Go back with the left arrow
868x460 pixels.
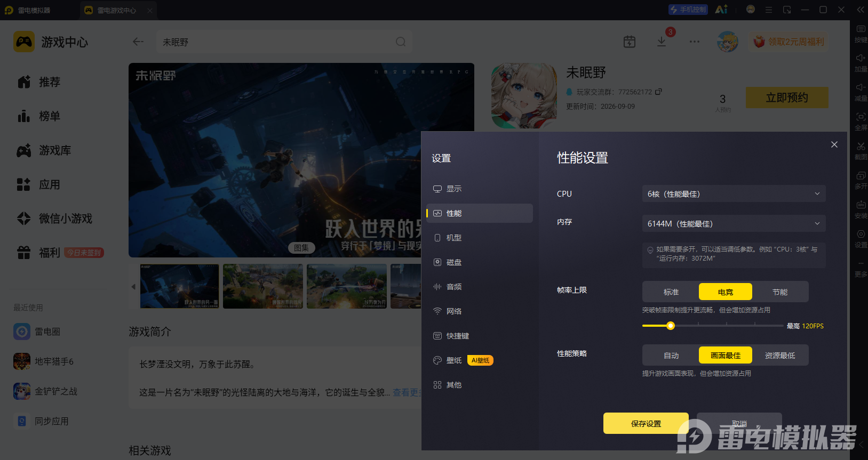point(138,42)
